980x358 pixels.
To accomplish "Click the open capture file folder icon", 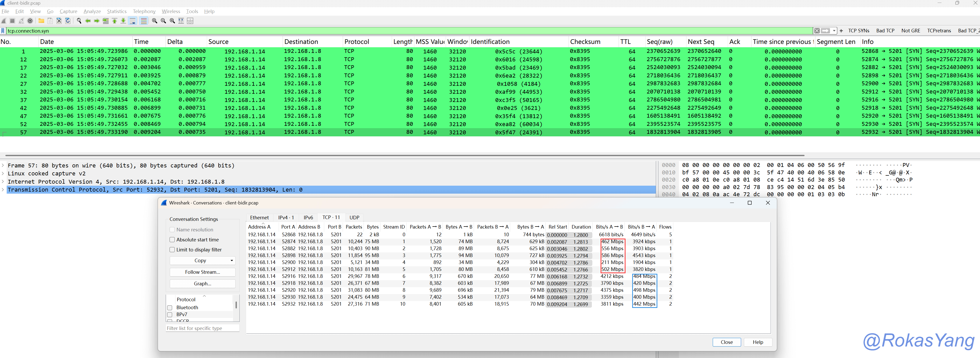I will (x=41, y=21).
